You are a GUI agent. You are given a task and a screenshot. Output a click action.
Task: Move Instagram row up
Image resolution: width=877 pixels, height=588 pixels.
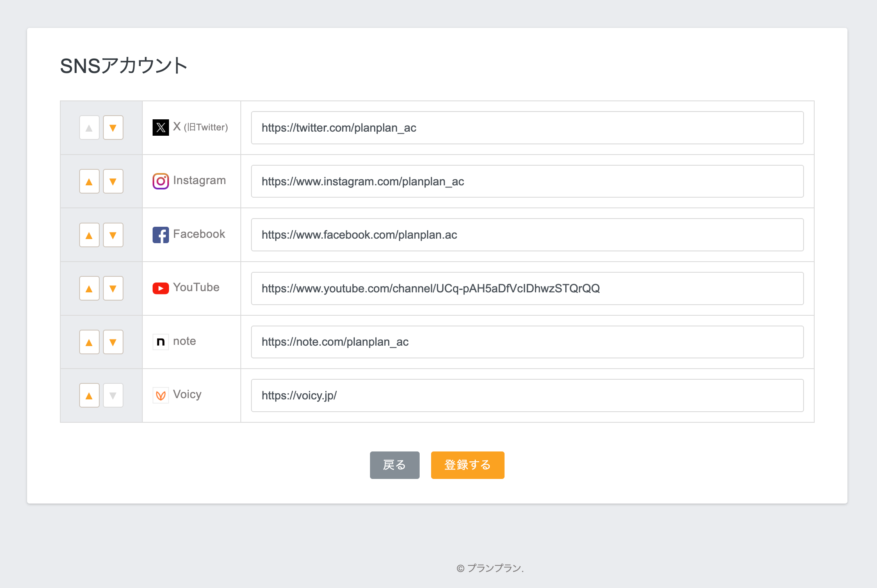coord(89,181)
